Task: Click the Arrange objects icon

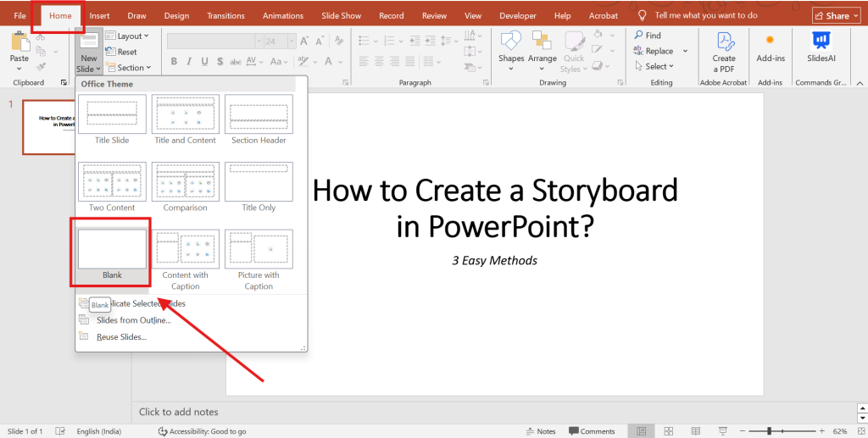Action: coord(542,41)
